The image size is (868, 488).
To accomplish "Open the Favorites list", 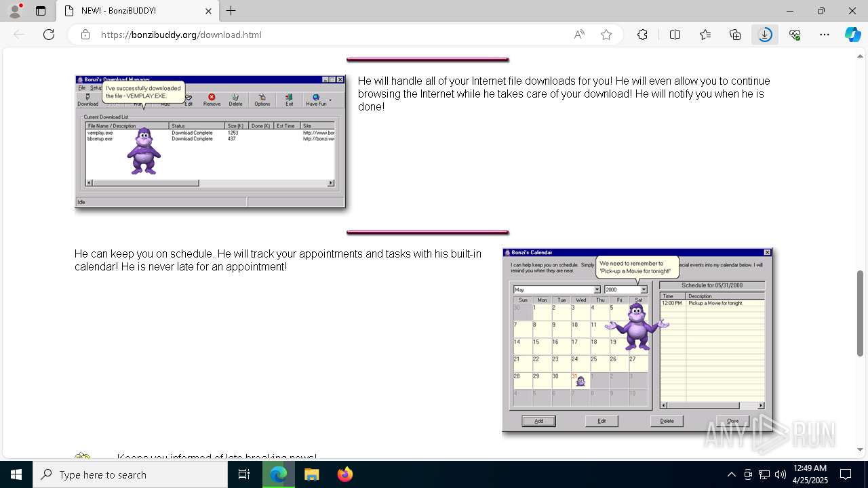I will 705,35.
